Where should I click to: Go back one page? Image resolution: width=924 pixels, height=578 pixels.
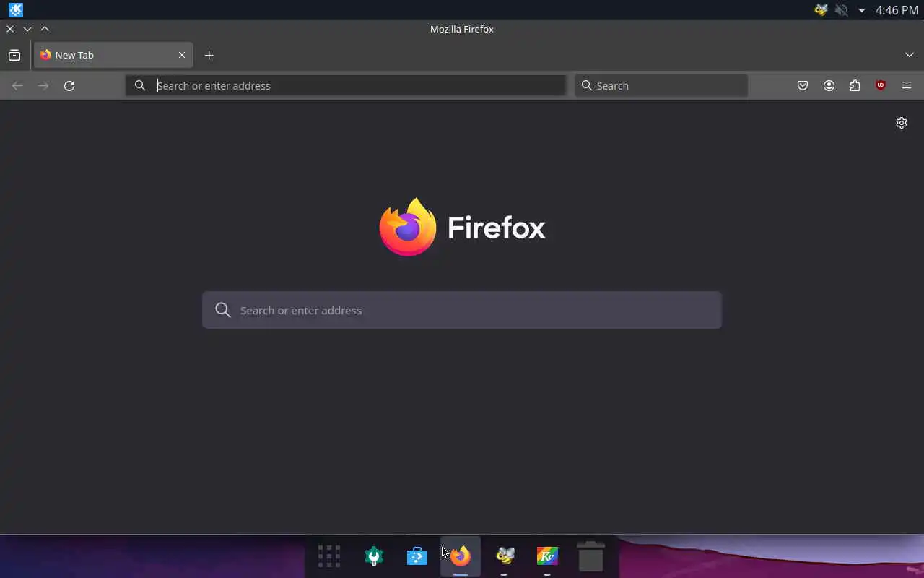17,85
